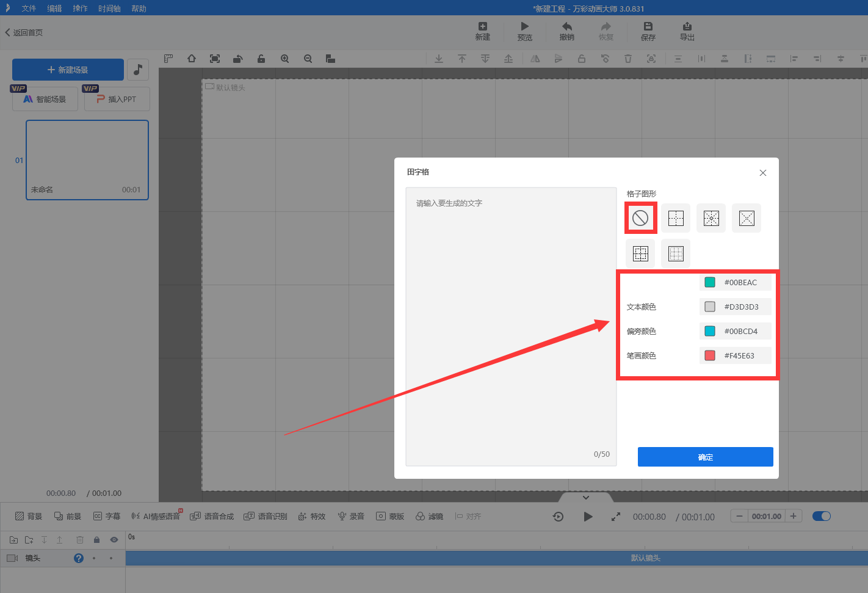Click the Save (保存) toolbar icon
Screen dimensions: 868x593
click(x=648, y=31)
